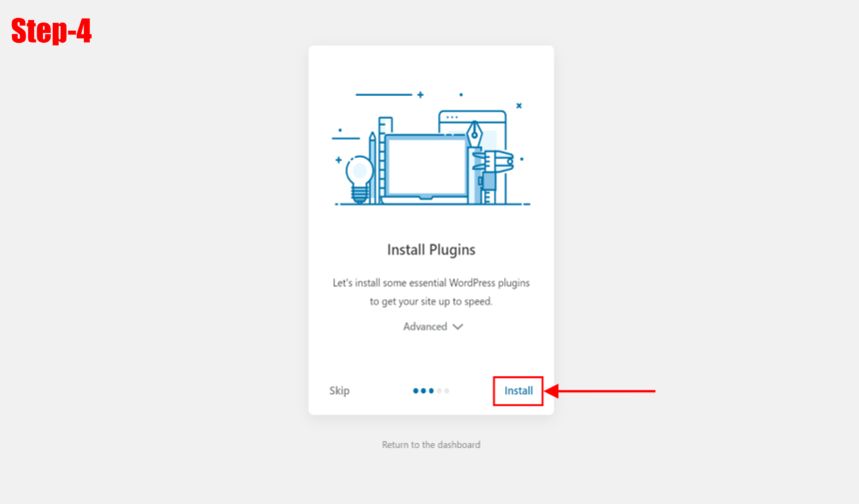This screenshot has height=504, width=859.
Task: Select the first progress dot
Action: point(416,390)
